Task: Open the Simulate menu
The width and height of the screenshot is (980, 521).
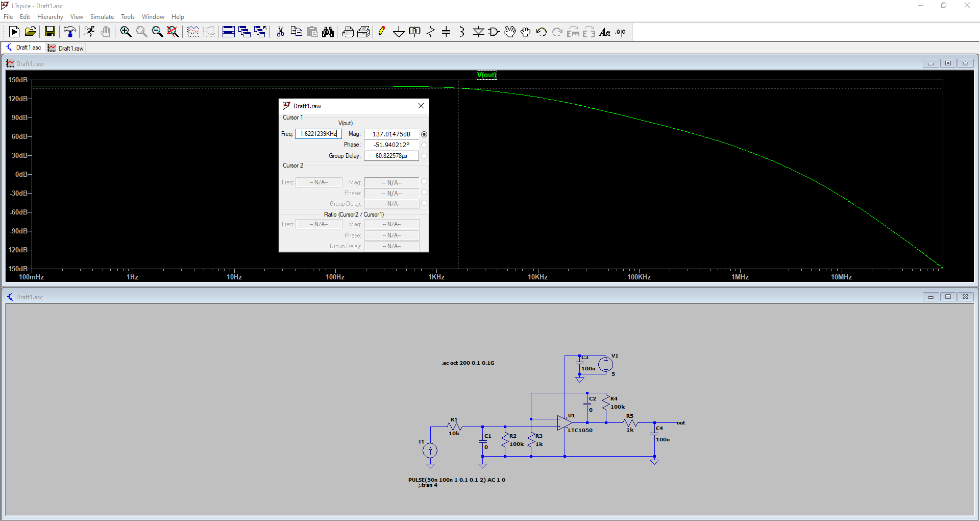Action: (x=102, y=17)
